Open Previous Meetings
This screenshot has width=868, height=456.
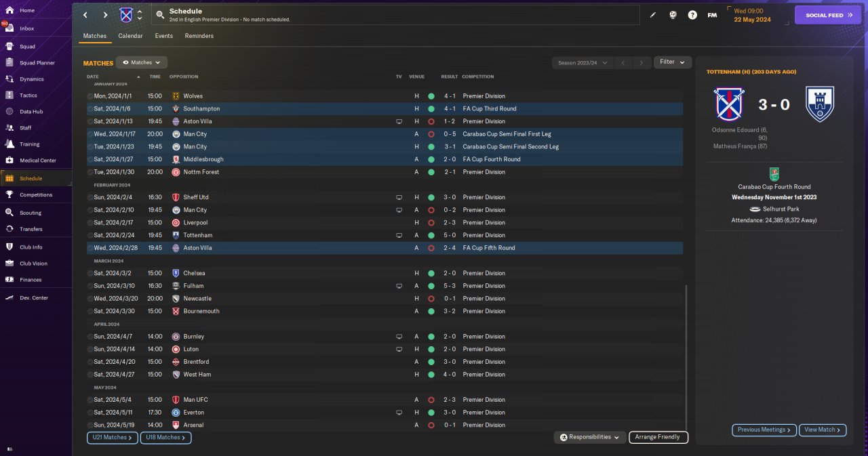point(764,430)
